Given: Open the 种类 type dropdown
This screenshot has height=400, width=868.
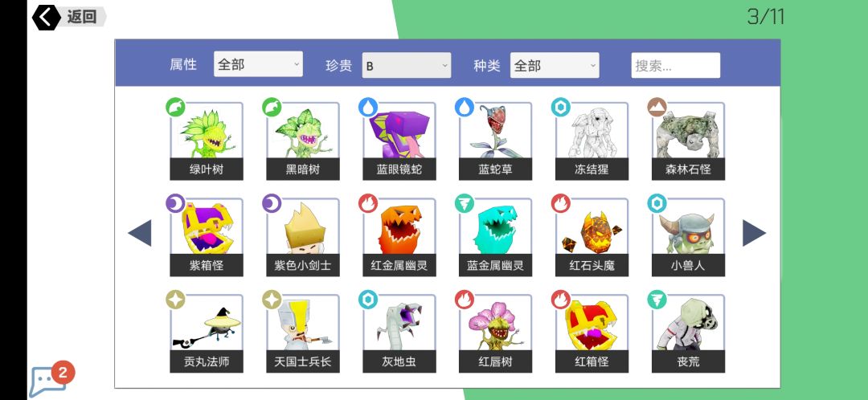Looking at the screenshot, I should 554,65.
